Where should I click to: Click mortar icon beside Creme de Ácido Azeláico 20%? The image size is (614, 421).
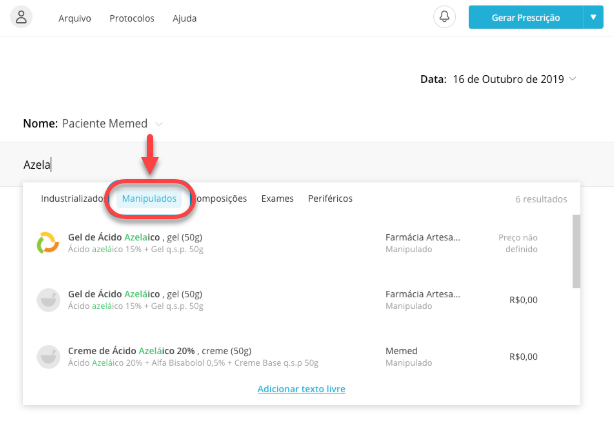[48, 356]
